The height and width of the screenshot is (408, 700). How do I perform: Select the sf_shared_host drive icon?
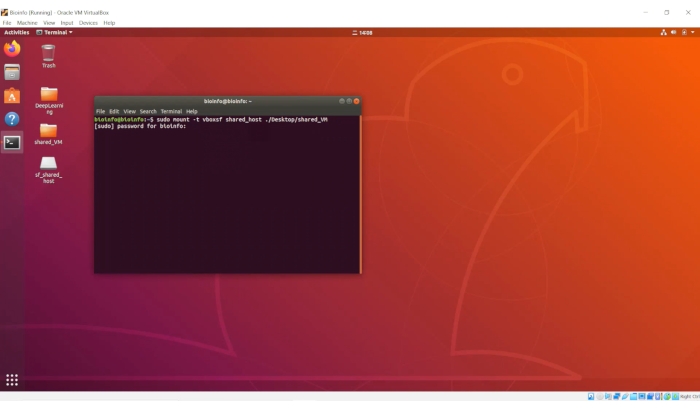click(x=48, y=166)
